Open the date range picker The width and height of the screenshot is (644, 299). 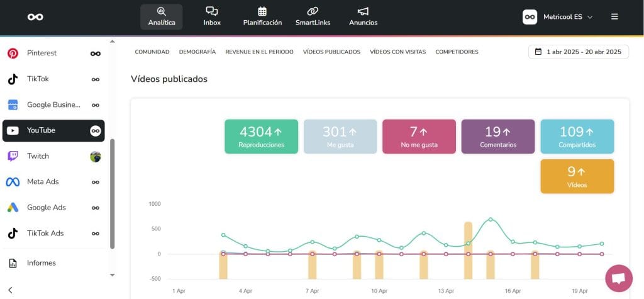578,52
